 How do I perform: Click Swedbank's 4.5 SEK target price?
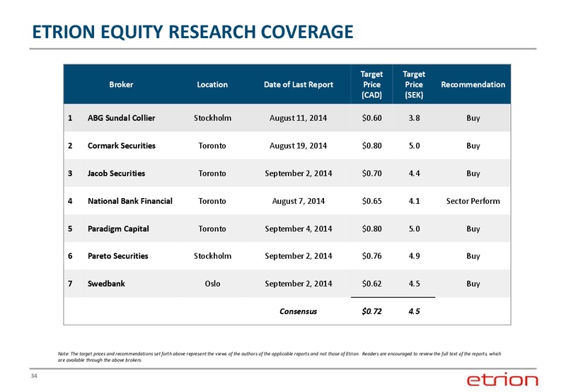(415, 284)
